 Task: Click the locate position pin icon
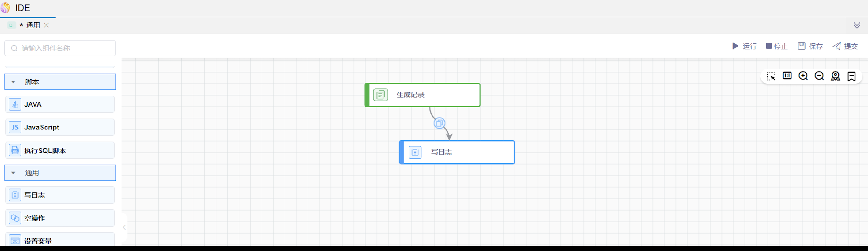[x=835, y=76]
